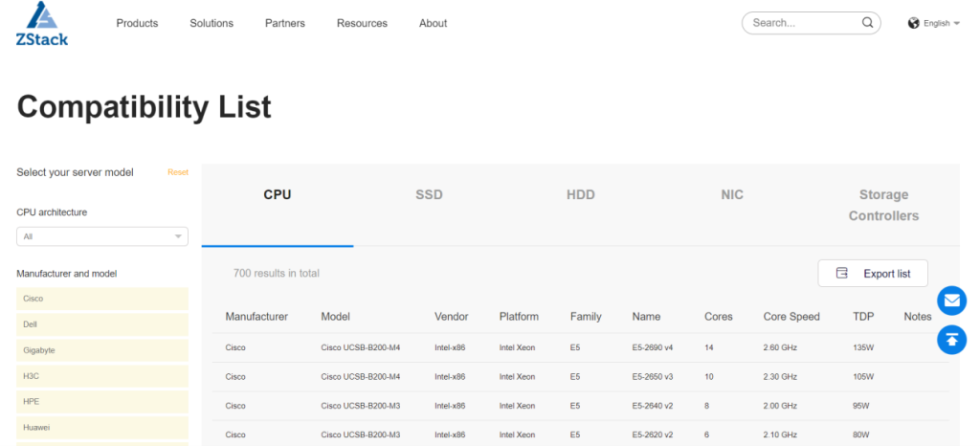The height and width of the screenshot is (446, 980).
Task: Click into the Search input field
Action: pyautogui.click(x=802, y=23)
